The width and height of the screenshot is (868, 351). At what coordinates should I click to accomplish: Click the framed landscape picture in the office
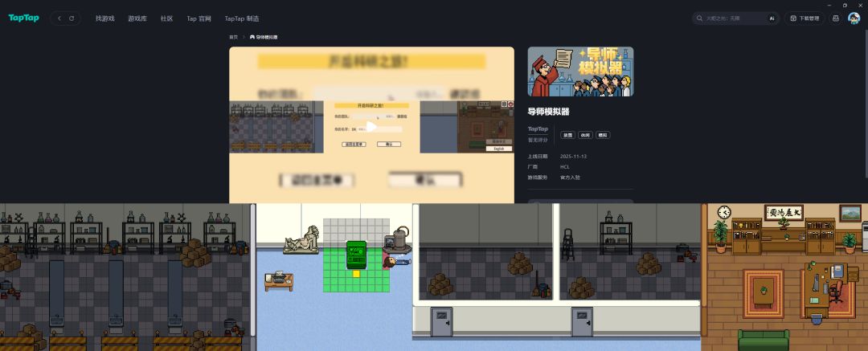850,213
